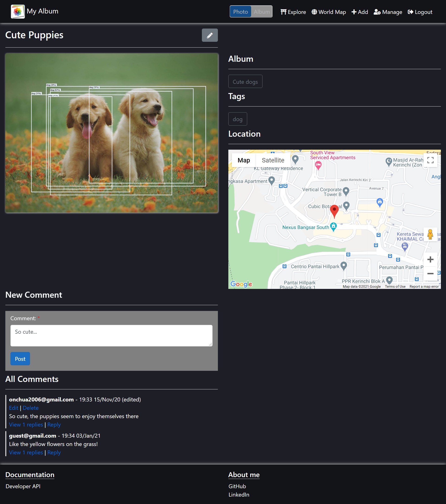Viewport: 446px width, 504px height.
Task: Open the My Album logo icon
Action: tap(18, 12)
